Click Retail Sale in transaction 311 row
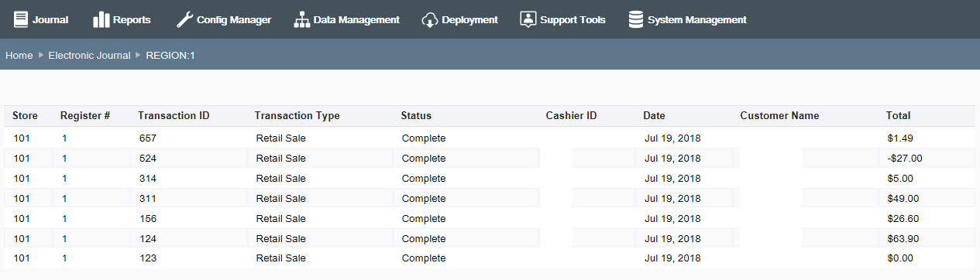Image resolution: width=980 pixels, height=280 pixels. coord(281,199)
